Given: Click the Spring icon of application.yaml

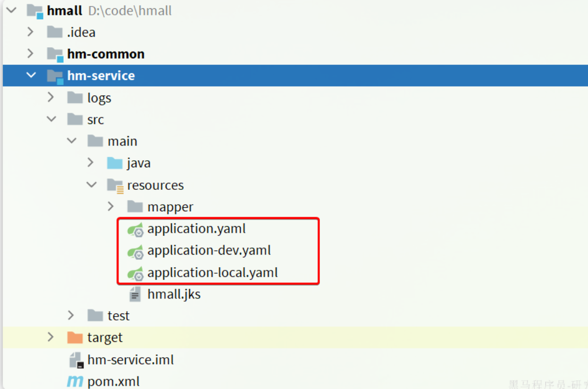Looking at the screenshot, I should [135, 229].
